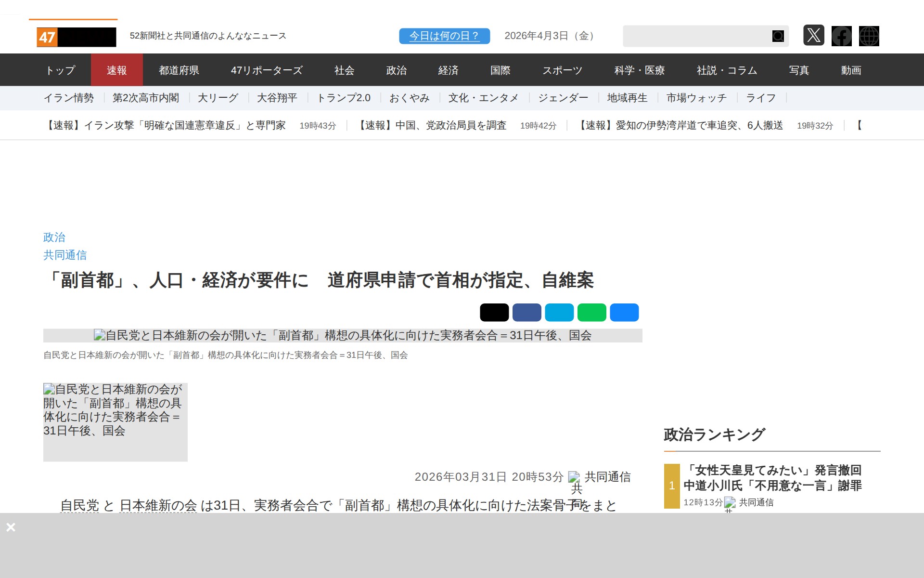This screenshot has width=924, height=578.
Task: Click the 大谷翔平 topic link
Action: pos(277,98)
